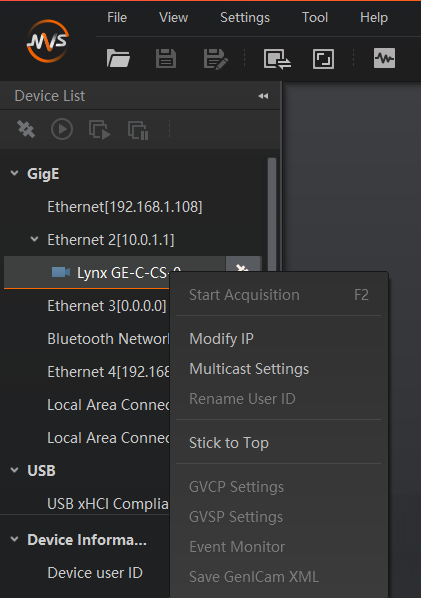
Task: Collapse the USB tree group
Action: pos(14,470)
